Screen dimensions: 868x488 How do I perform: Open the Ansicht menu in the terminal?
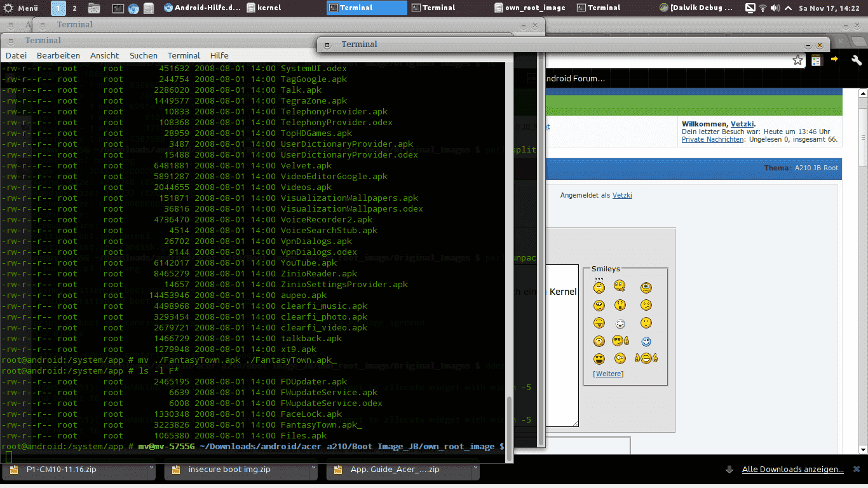click(104, 55)
